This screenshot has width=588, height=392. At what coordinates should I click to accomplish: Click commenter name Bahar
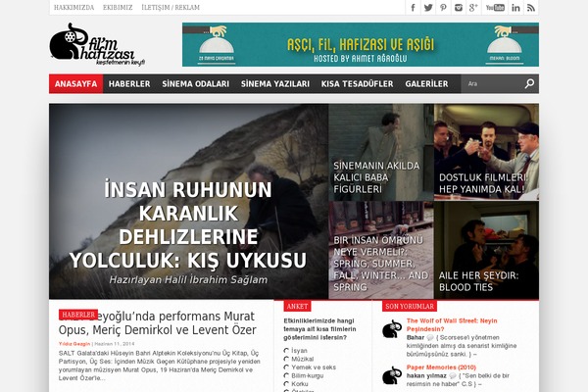[x=416, y=337]
